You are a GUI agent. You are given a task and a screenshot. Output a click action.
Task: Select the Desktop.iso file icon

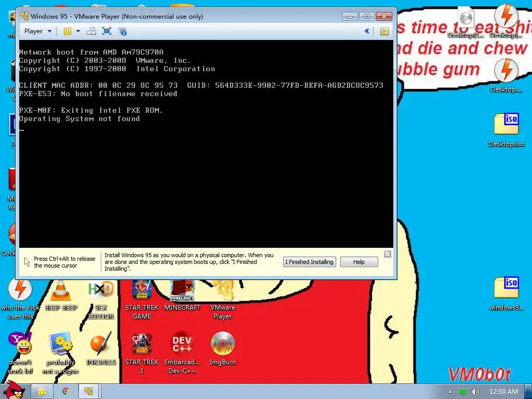click(506, 130)
